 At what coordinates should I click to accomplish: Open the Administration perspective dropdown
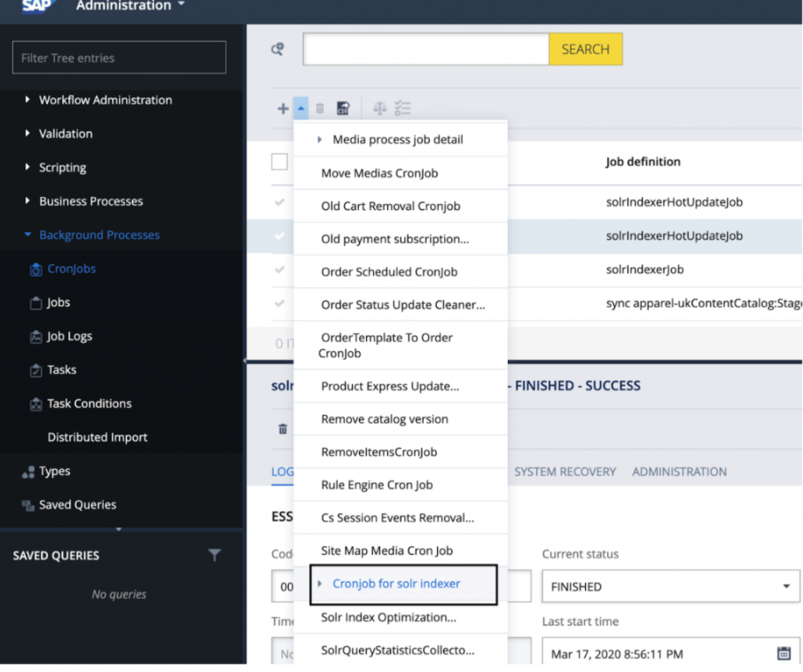130,5
